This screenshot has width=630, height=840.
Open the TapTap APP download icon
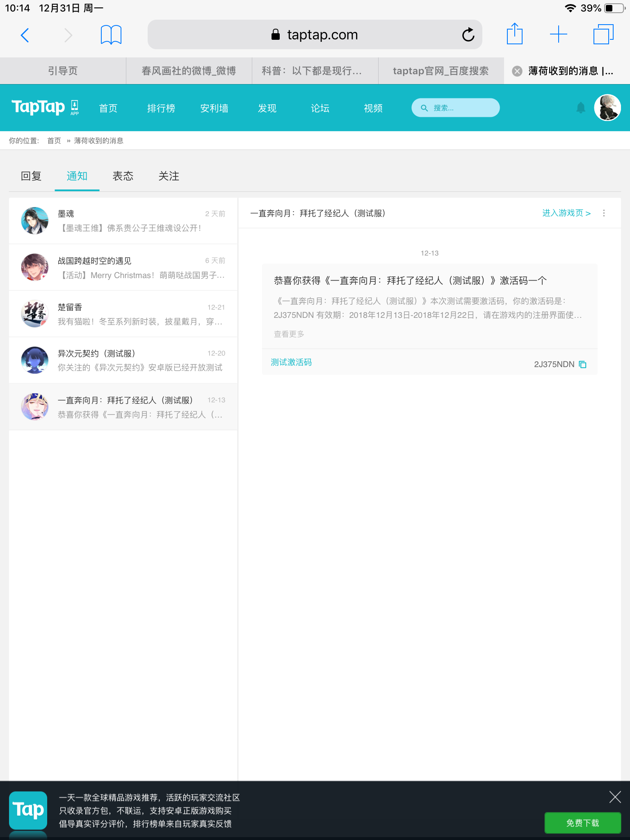point(75,107)
